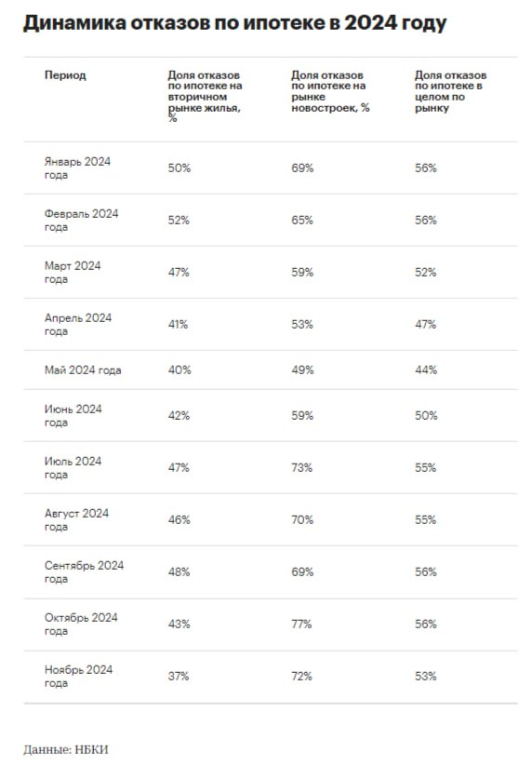Select the Ноябрь 2024 года row label
Image resolution: width=532 pixels, height=766 pixels.
[78, 676]
